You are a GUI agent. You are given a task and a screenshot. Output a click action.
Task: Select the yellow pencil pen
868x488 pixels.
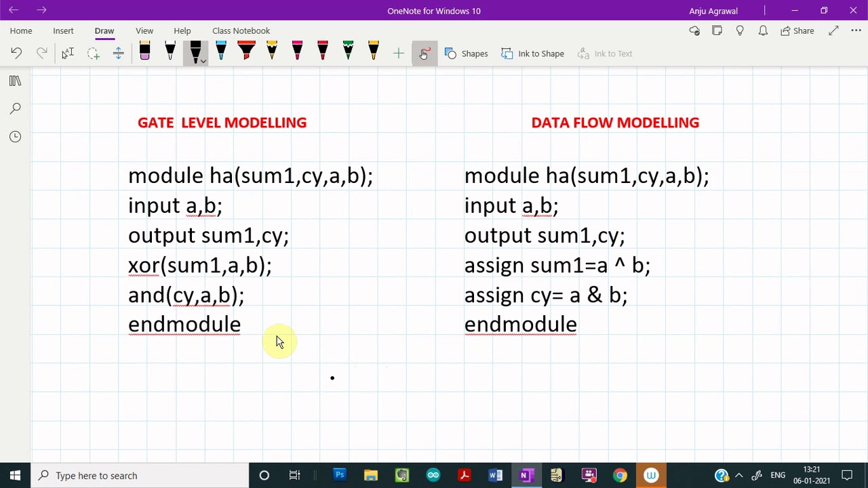pyautogui.click(x=272, y=52)
